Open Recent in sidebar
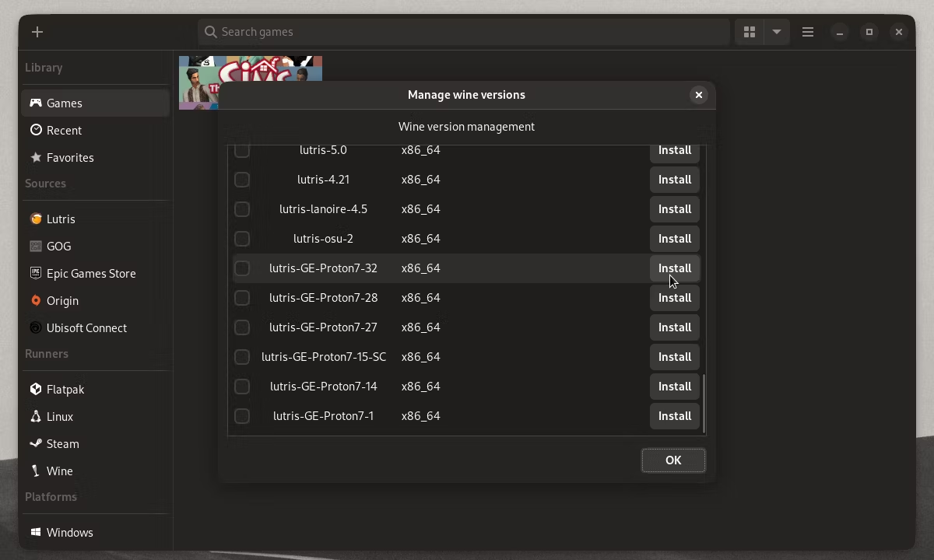The image size is (934, 560). 95,130
